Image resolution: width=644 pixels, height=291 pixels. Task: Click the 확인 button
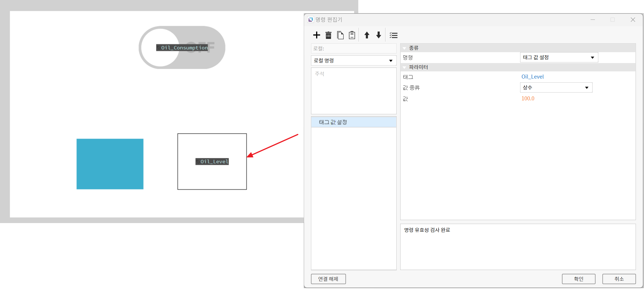click(x=578, y=279)
